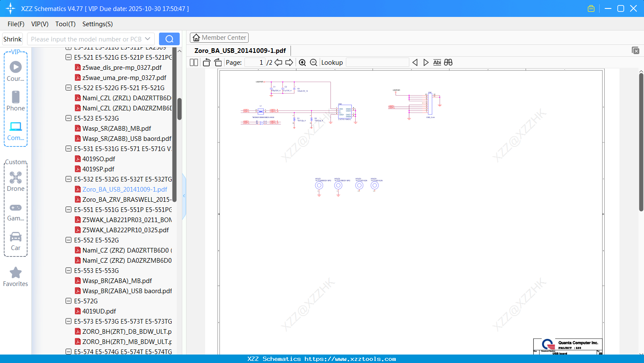This screenshot has height=363, width=644.
Task: Click the yellow shop bag icon in title bar
Action: pyautogui.click(x=591, y=8)
